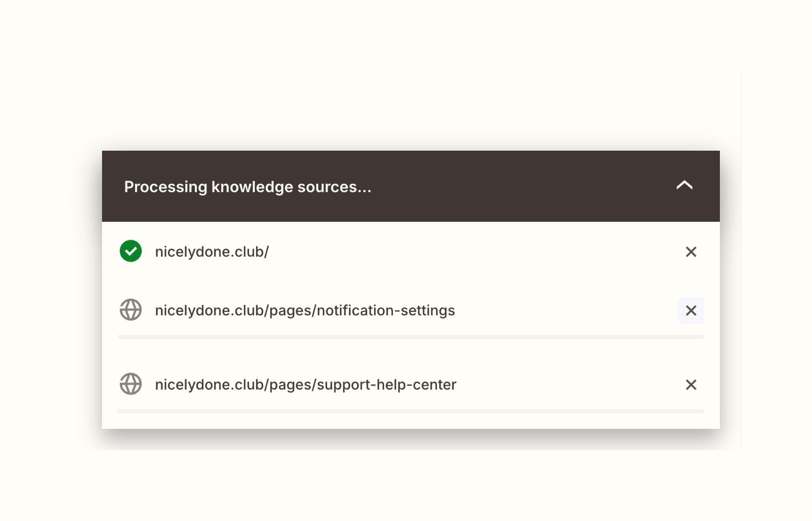812x521 pixels.
Task: Click "pages" in the notification-settings URL
Action: coord(290,311)
